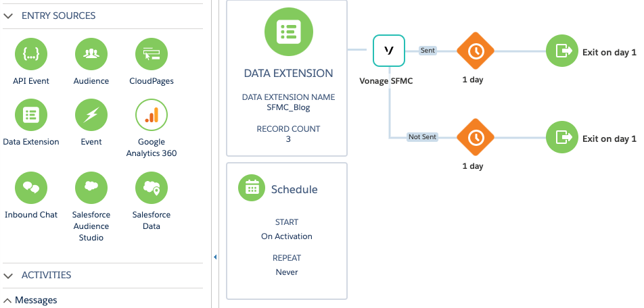Click the Exit on day 1 text on Sent path

pyautogui.click(x=609, y=53)
